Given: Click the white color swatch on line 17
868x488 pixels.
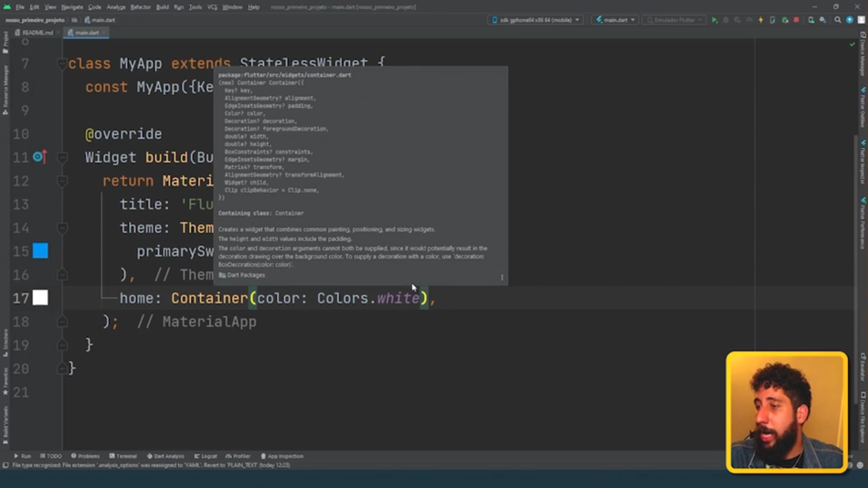Looking at the screenshot, I should [40, 298].
